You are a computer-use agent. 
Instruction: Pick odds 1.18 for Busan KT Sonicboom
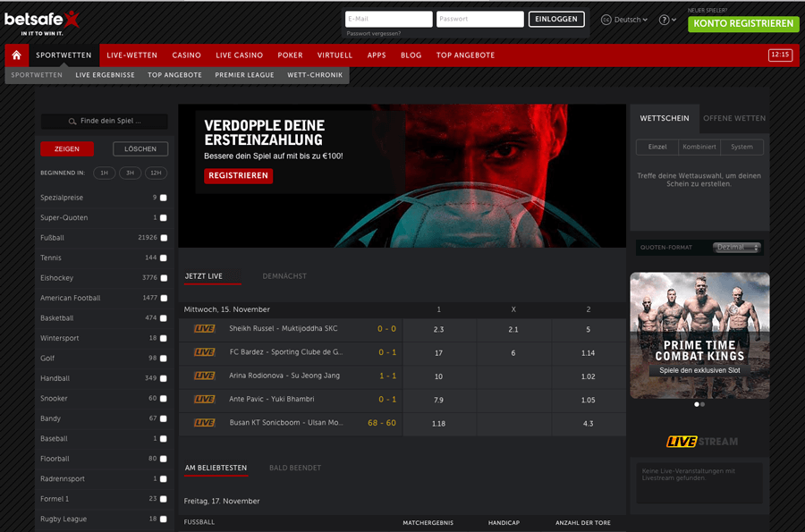tap(438, 423)
